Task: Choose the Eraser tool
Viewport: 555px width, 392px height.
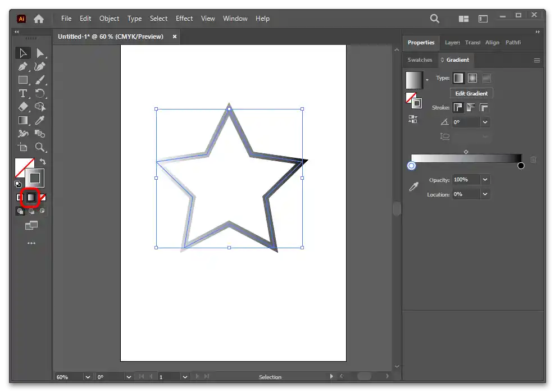Action: tap(23, 107)
